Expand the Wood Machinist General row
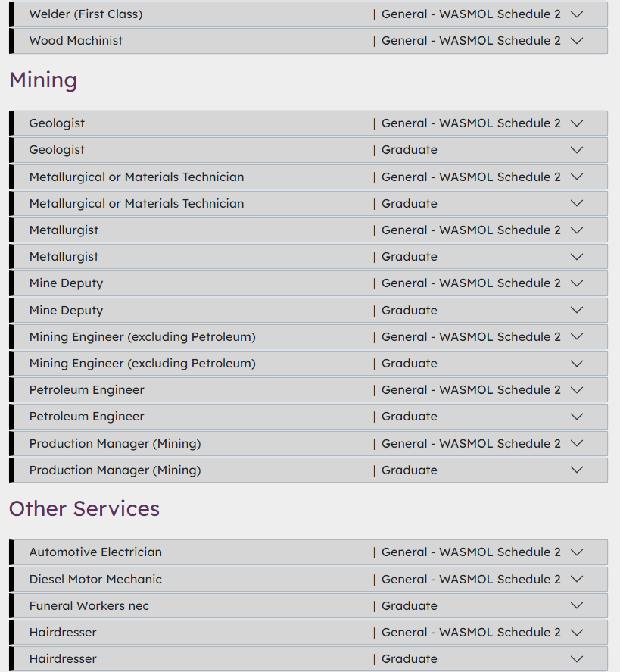 pyautogui.click(x=577, y=41)
